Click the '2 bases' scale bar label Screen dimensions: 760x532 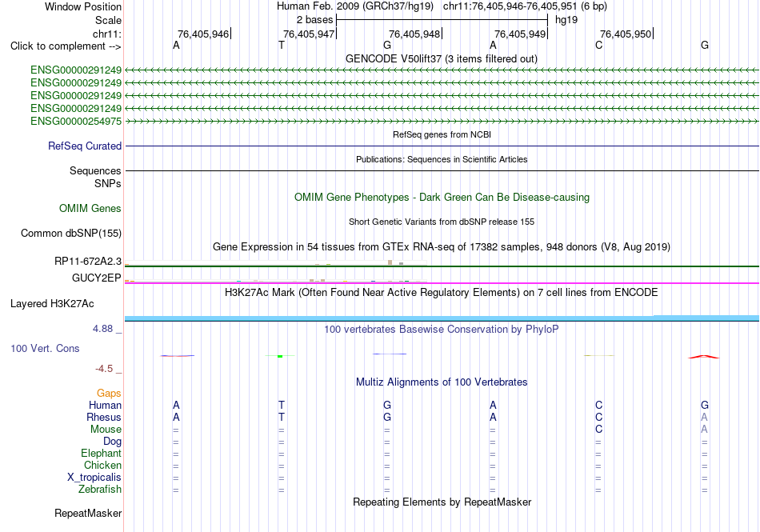(315, 20)
